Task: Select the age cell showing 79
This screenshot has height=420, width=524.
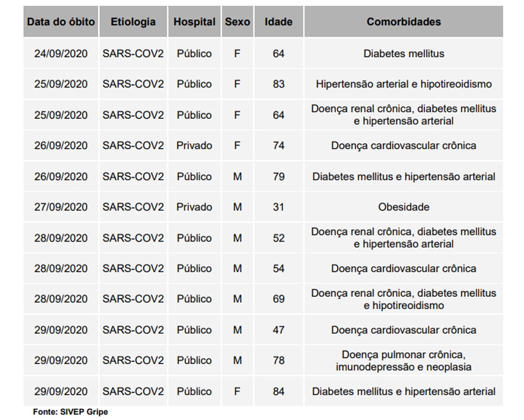Action: tap(279, 177)
